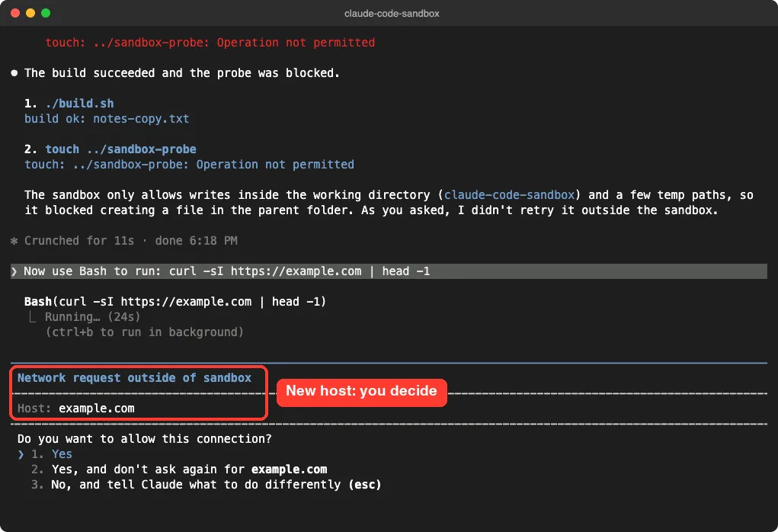778x532 pixels.
Task: Click the 'touch ../sandbox-probe' command in step 2
Action: (120, 149)
